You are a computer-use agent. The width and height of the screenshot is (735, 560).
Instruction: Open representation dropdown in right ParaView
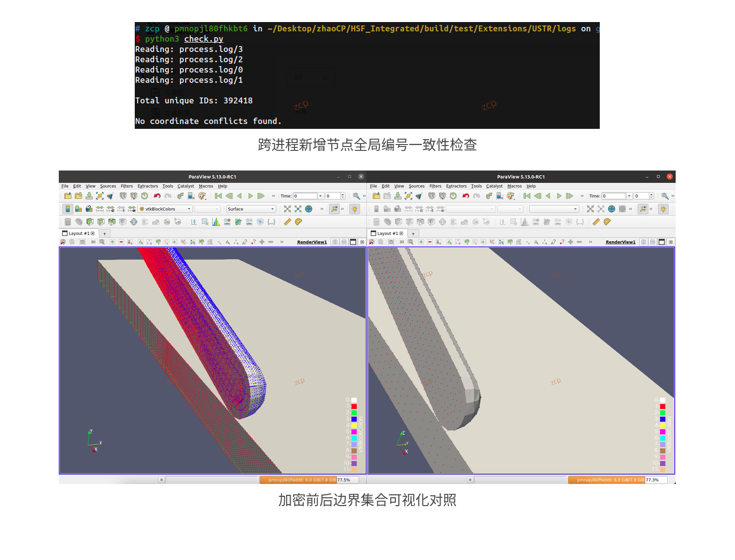point(554,209)
